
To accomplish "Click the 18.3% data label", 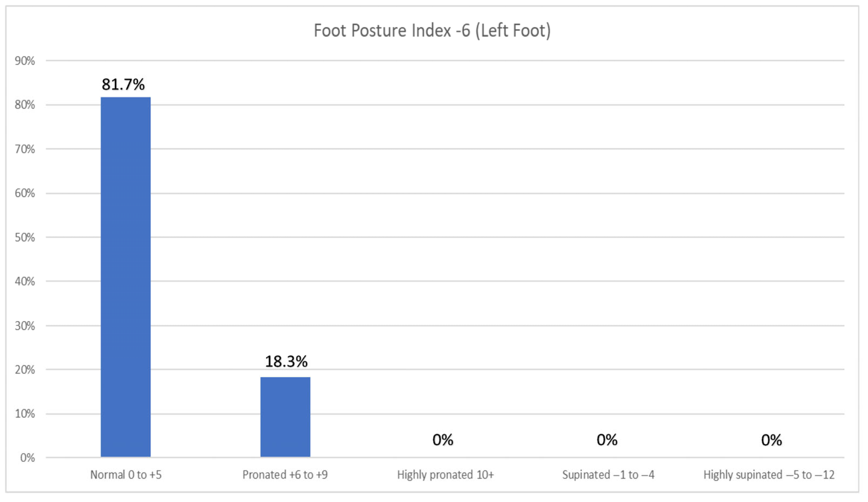I will coord(286,361).
